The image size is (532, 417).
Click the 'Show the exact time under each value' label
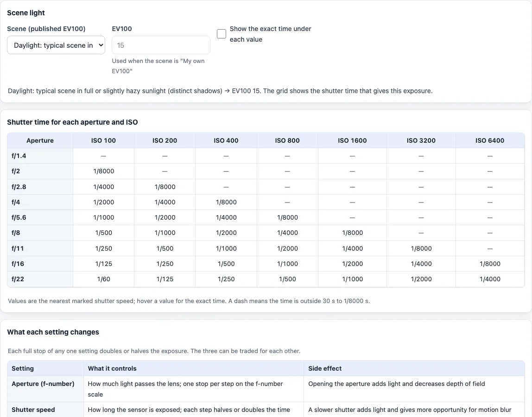[x=271, y=34]
